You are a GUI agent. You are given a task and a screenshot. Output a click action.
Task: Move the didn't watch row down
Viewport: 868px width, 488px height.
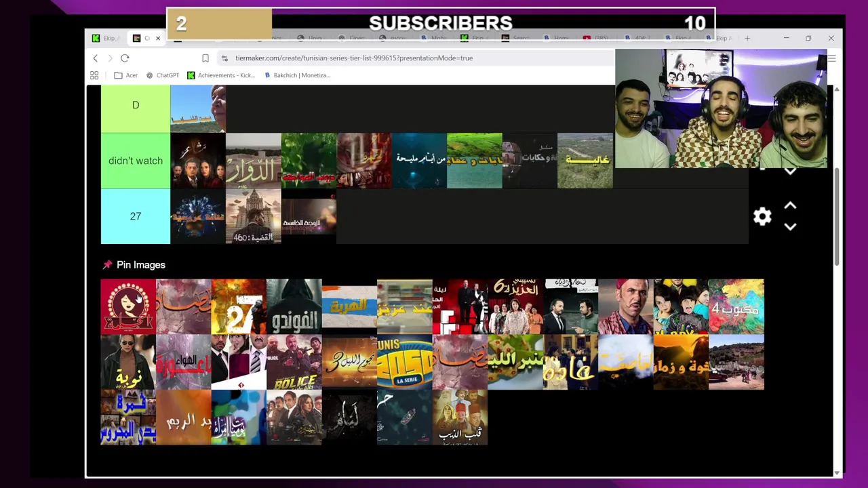pyautogui.click(x=790, y=171)
